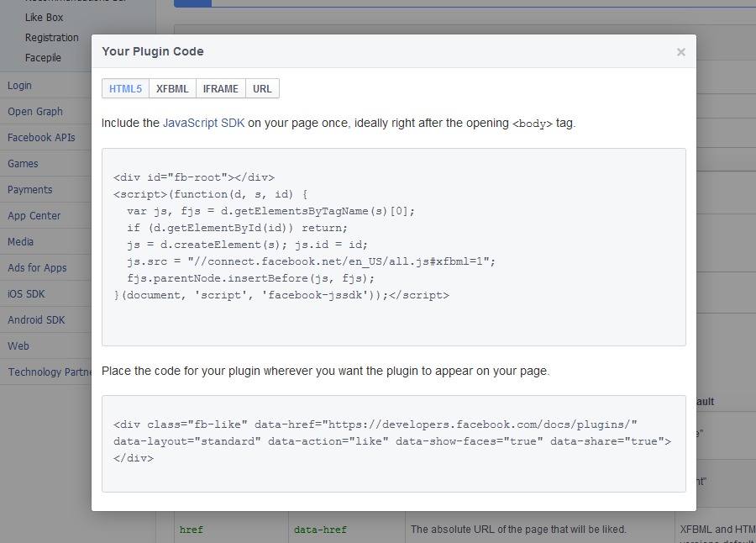This screenshot has width=756, height=543.
Task: Open Like Box in sidebar
Action: pyautogui.click(x=44, y=18)
